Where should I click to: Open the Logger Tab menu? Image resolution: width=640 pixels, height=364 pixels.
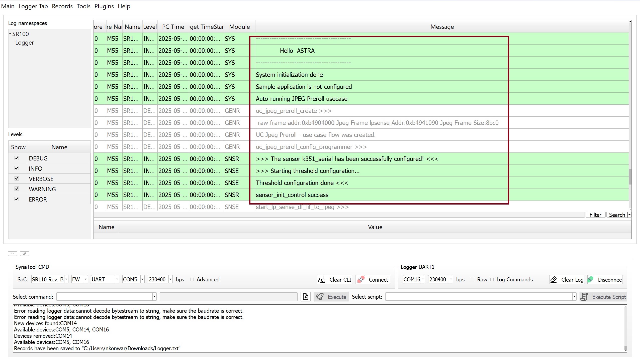tap(33, 6)
